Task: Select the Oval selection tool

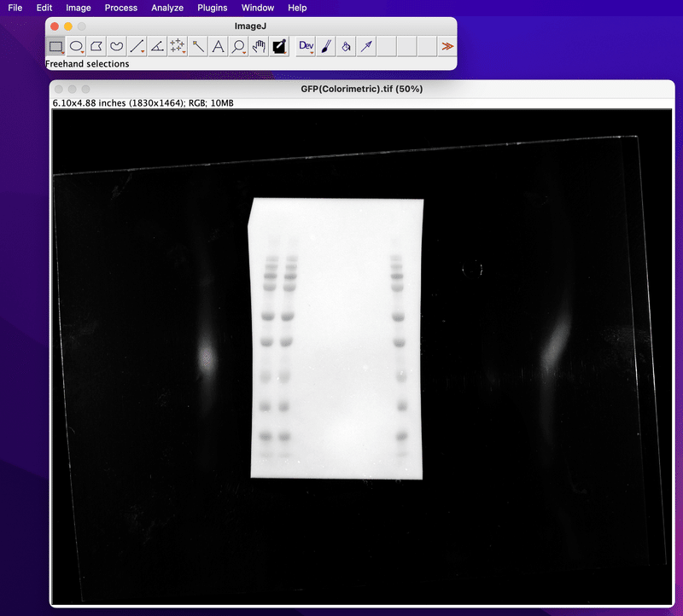Action: (76, 46)
